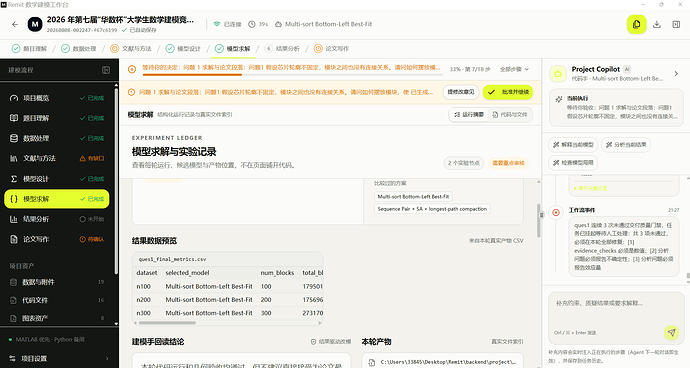Image resolution: width=690 pixels, height=368 pixels.
Task: Open the 全部步骤 dropdown
Action: (x=514, y=69)
